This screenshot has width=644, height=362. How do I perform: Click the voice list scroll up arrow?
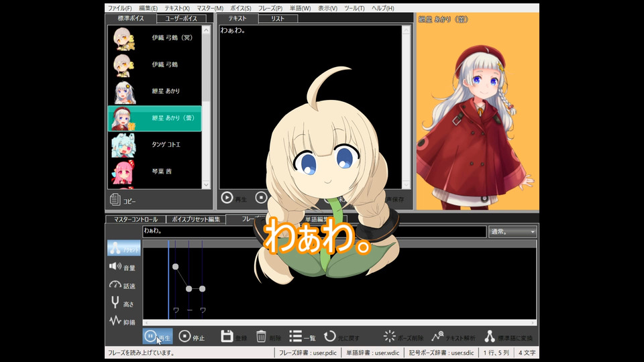pyautogui.click(x=206, y=30)
